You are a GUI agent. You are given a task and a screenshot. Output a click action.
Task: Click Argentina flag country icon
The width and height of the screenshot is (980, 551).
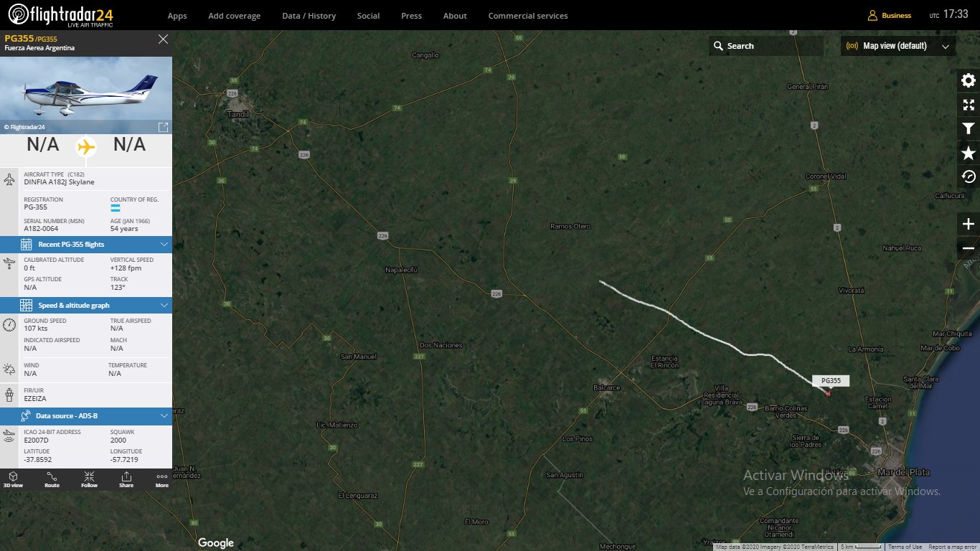click(x=116, y=208)
